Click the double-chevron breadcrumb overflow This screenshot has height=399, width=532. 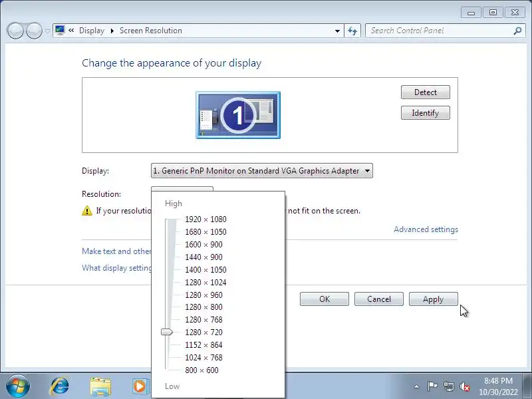(x=71, y=30)
